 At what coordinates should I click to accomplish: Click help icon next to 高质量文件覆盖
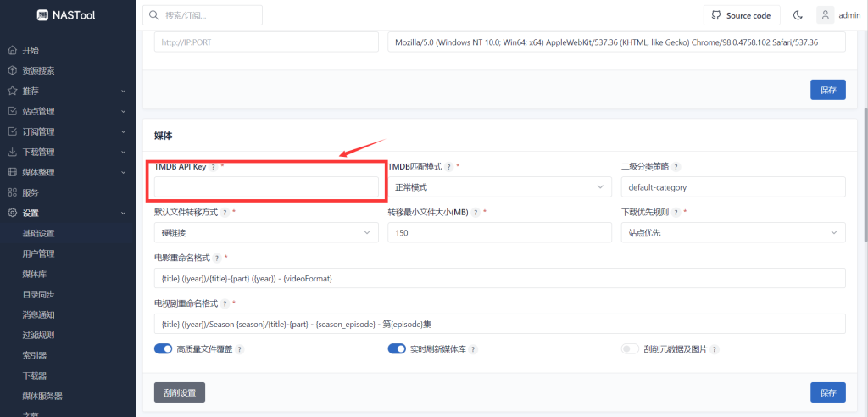coord(240,349)
